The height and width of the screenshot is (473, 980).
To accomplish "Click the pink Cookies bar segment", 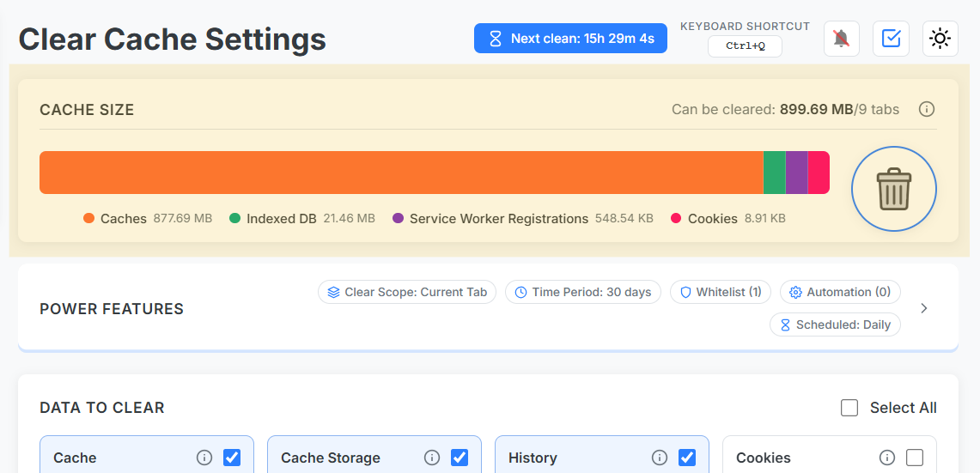I will (819, 173).
